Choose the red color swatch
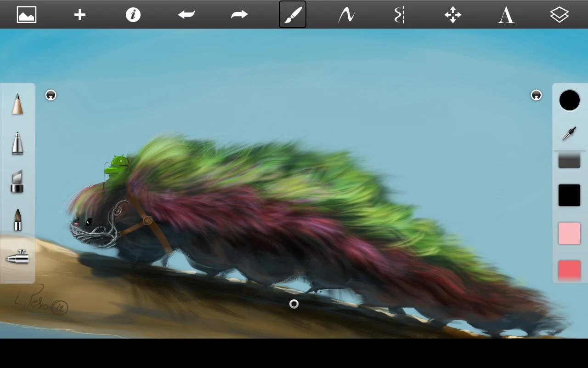This screenshot has height=368, width=588. coord(570,270)
